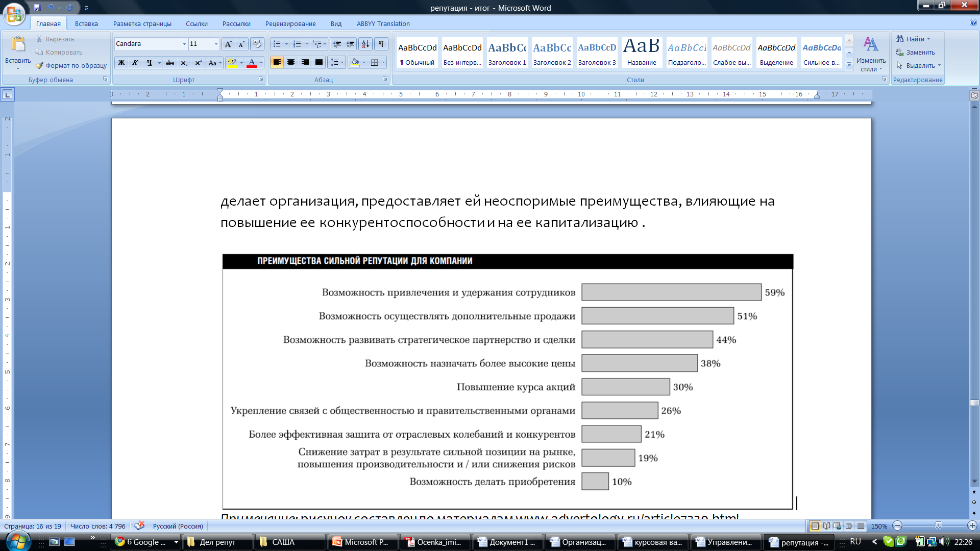This screenshot has width=980, height=551.
Task: Click text highlight color swatch
Action: 232,63
